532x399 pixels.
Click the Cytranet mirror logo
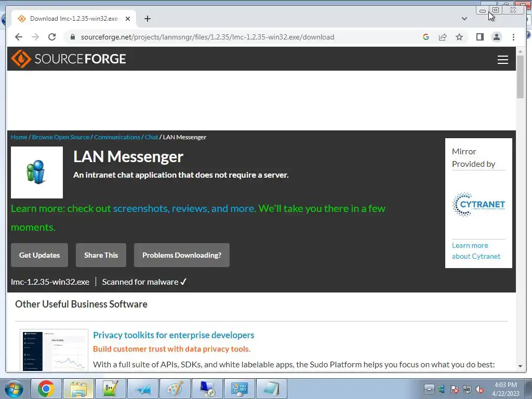(x=478, y=204)
